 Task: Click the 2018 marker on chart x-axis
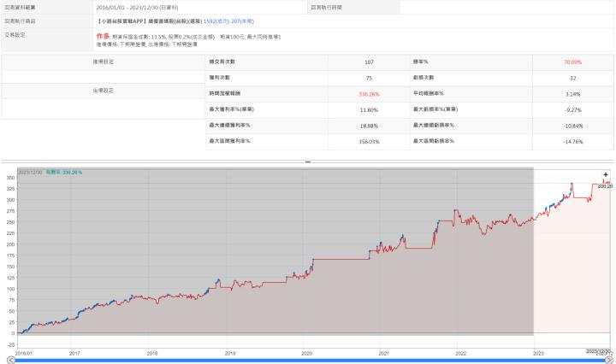(x=152, y=352)
